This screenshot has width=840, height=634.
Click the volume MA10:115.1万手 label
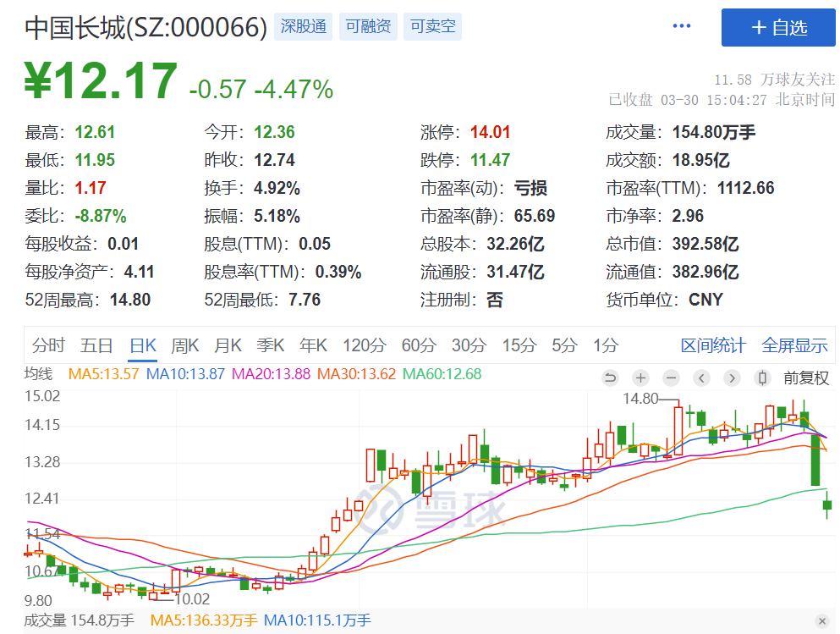point(317,620)
